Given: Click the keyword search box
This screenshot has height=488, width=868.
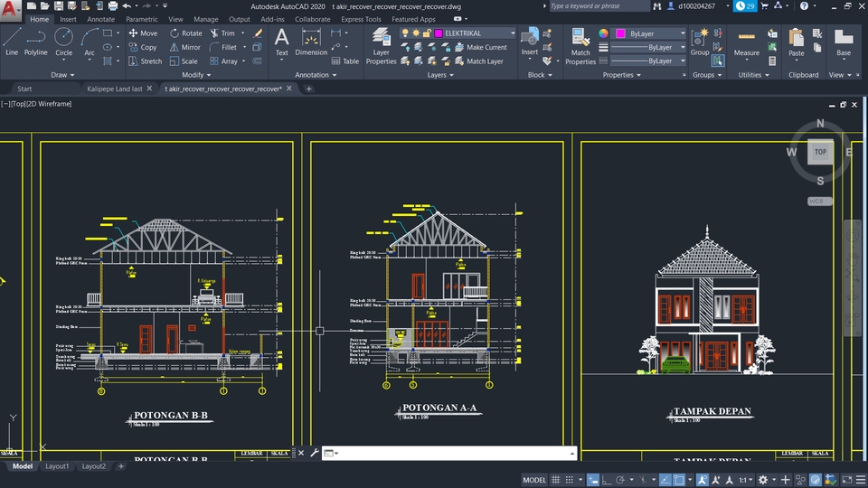Looking at the screenshot, I should tap(599, 6).
